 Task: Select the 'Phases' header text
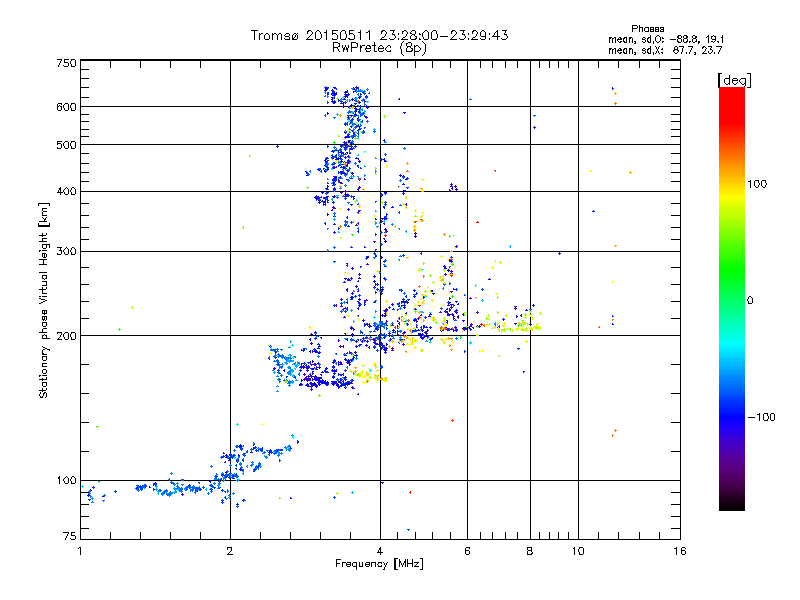(647, 29)
